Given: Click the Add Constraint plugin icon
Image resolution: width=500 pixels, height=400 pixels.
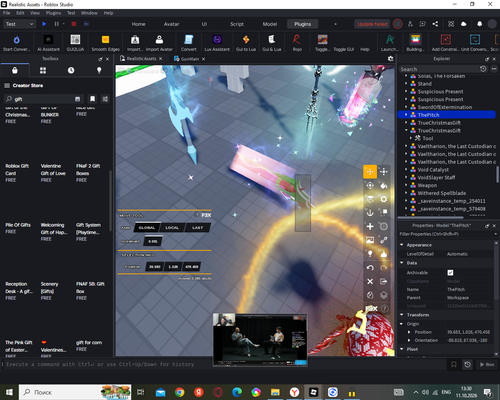Looking at the screenshot, I should [x=446, y=40].
